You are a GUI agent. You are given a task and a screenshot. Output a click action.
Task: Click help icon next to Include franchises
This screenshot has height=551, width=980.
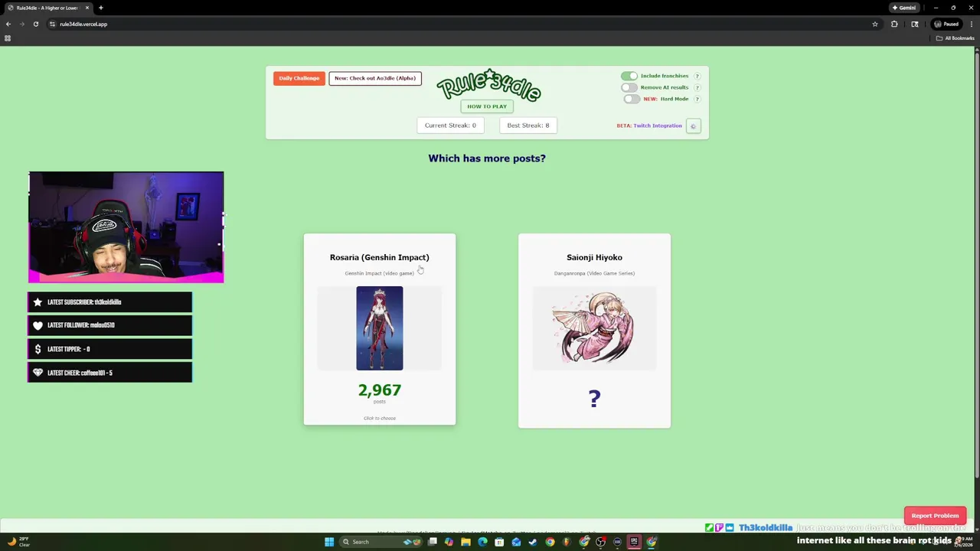pos(697,76)
